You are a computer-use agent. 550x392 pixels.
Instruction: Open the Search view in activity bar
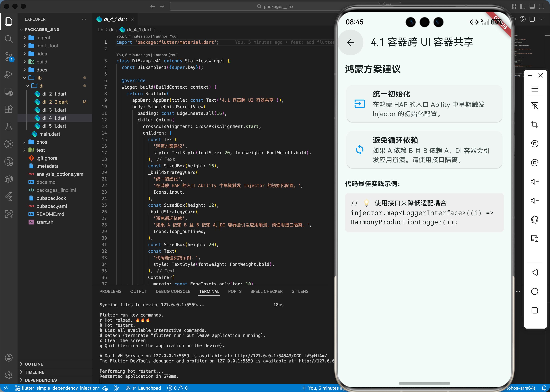pyautogui.click(x=9, y=39)
